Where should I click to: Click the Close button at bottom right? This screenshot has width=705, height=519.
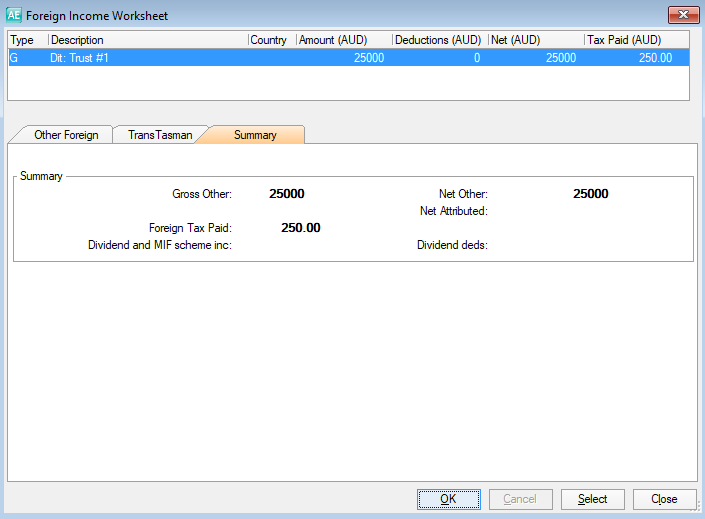click(664, 499)
